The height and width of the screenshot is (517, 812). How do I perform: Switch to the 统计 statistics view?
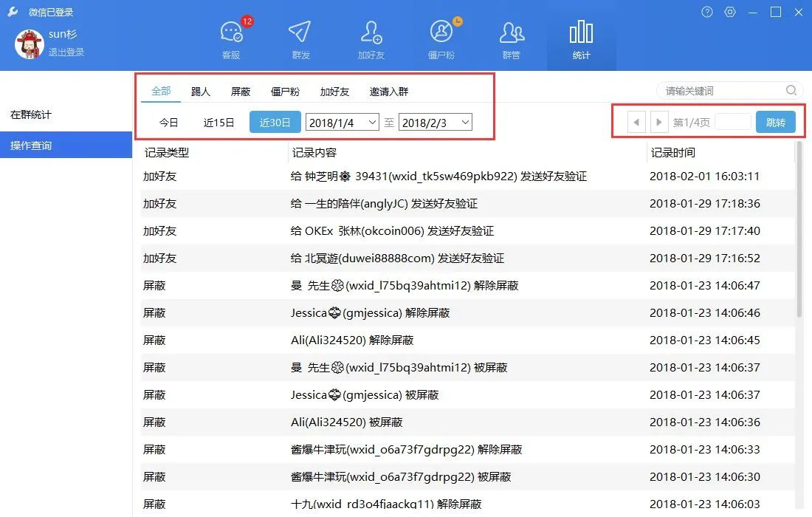(x=581, y=37)
